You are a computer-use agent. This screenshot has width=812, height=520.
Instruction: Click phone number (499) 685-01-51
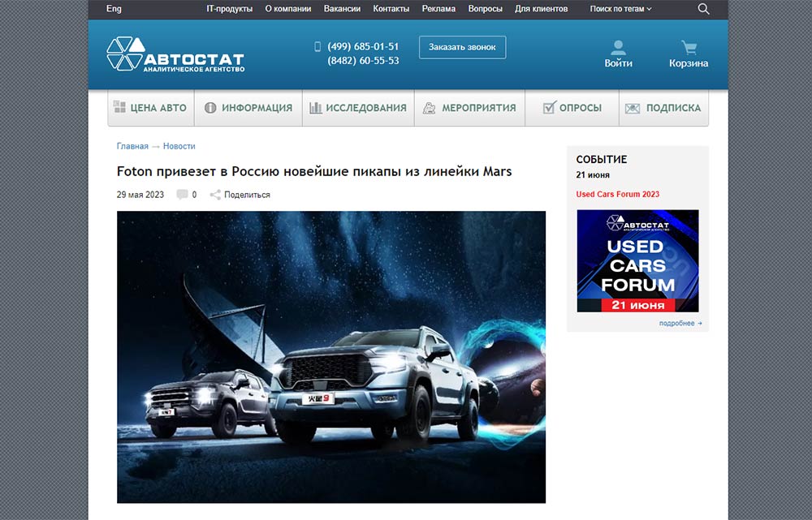363,46
